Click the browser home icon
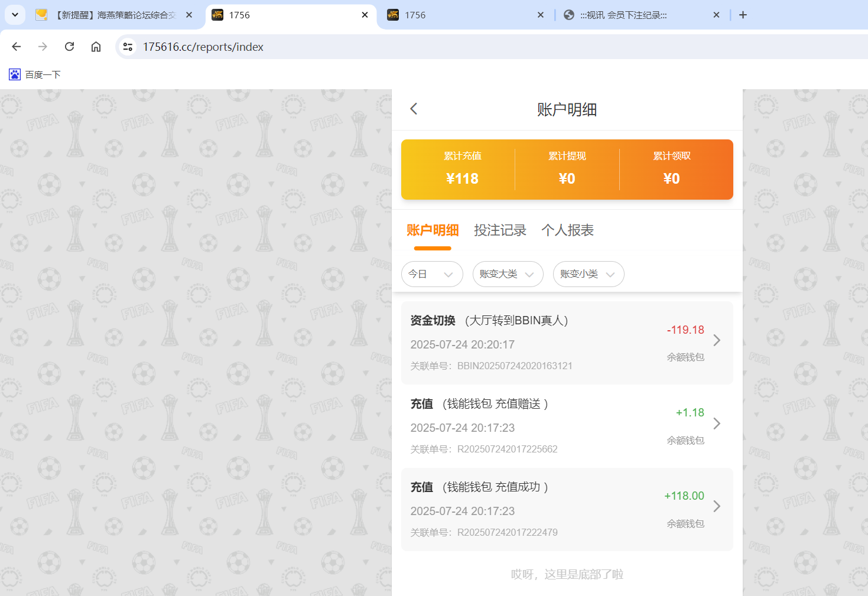868x596 pixels. click(x=96, y=47)
